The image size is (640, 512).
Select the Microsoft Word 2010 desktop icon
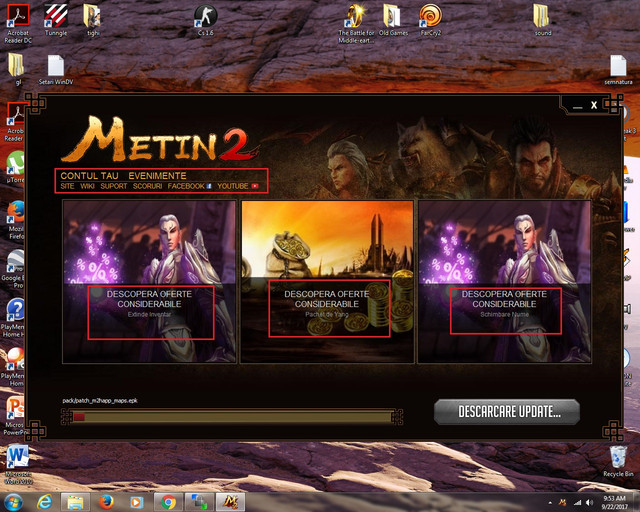point(18,465)
